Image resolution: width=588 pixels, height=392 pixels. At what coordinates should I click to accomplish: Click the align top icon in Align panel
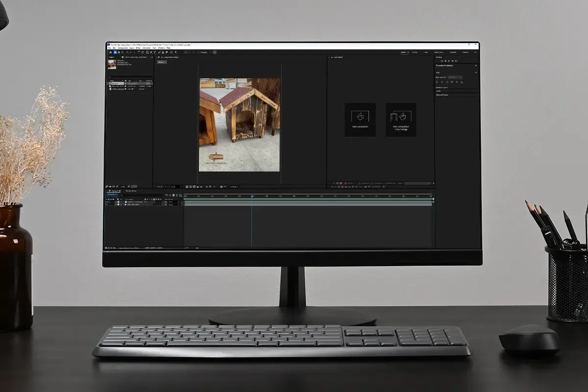[452, 82]
